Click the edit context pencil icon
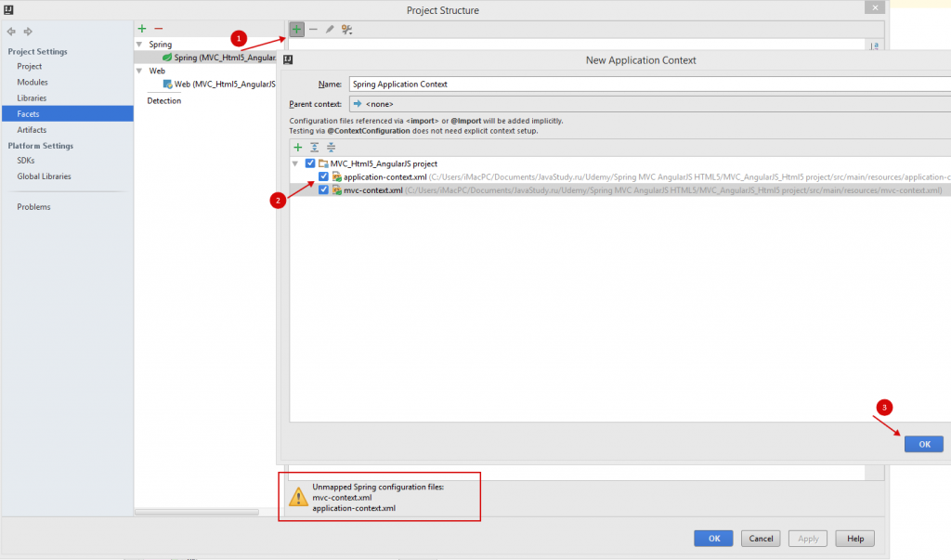 click(x=330, y=30)
